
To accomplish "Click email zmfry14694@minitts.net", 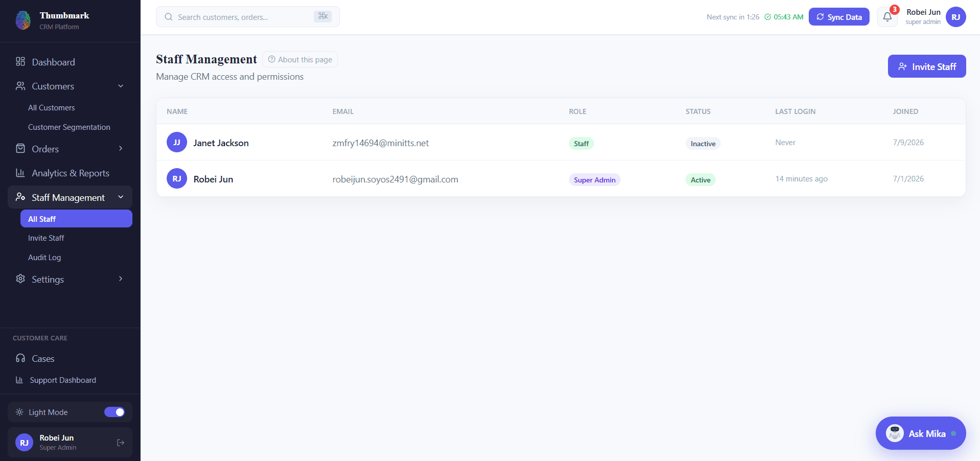I will pyautogui.click(x=380, y=143).
